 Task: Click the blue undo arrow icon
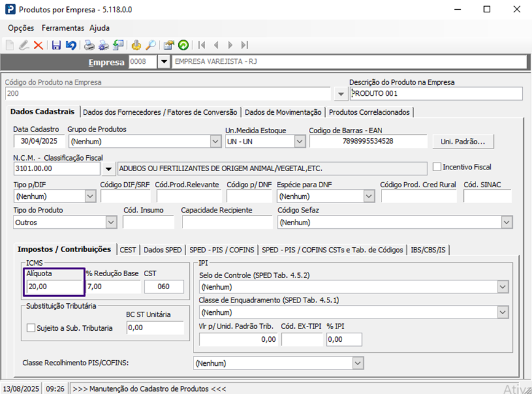(71, 45)
